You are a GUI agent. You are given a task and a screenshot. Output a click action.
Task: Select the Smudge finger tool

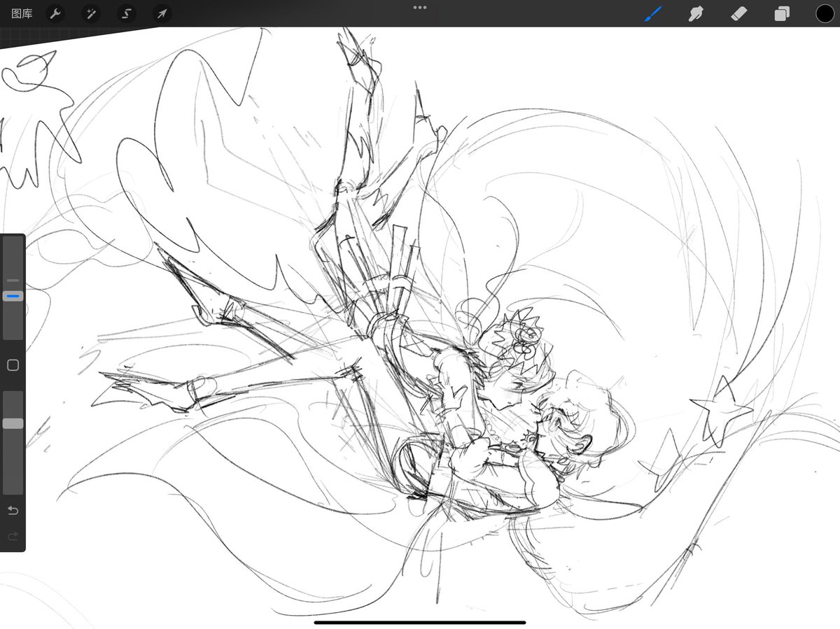(696, 13)
